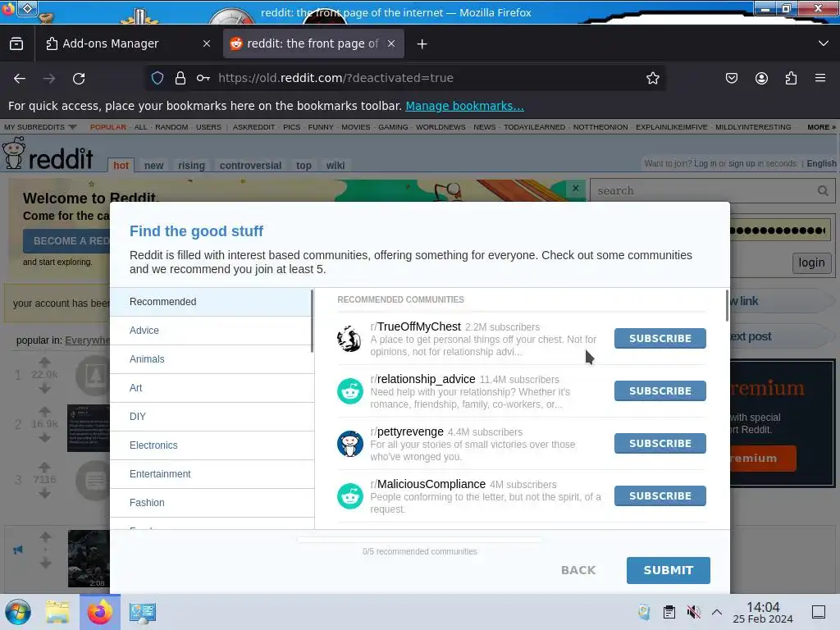
Task: Click the search magnifier icon
Action: (823, 190)
